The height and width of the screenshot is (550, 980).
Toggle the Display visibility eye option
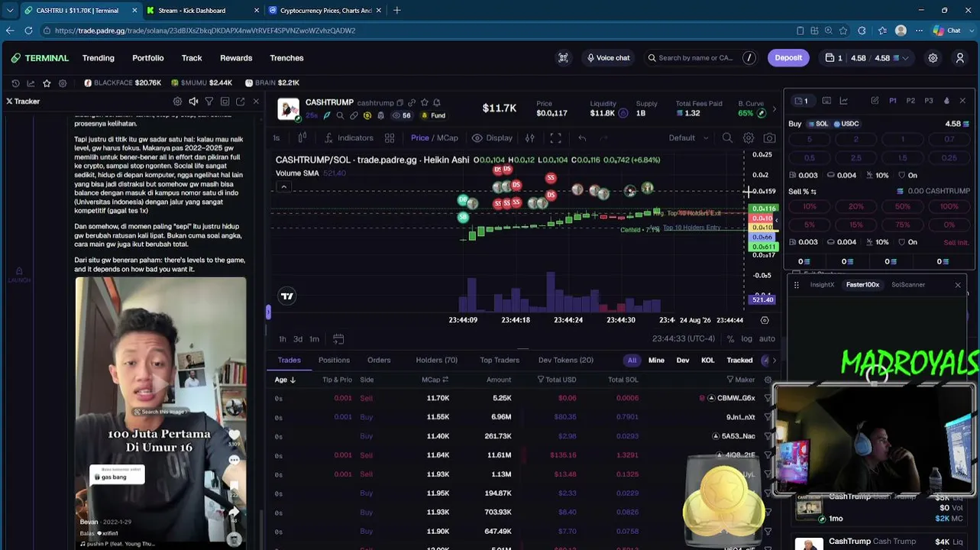coord(492,138)
